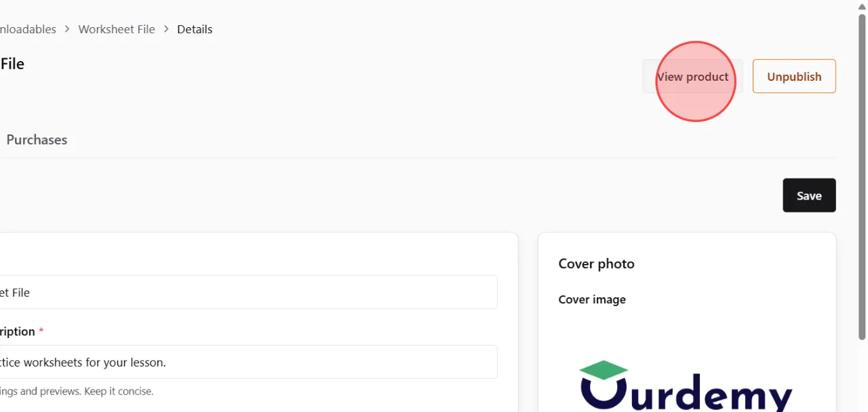Click the Details breadcrumb item
The height and width of the screenshot is (412, 868).
click(x=195, y=29)
